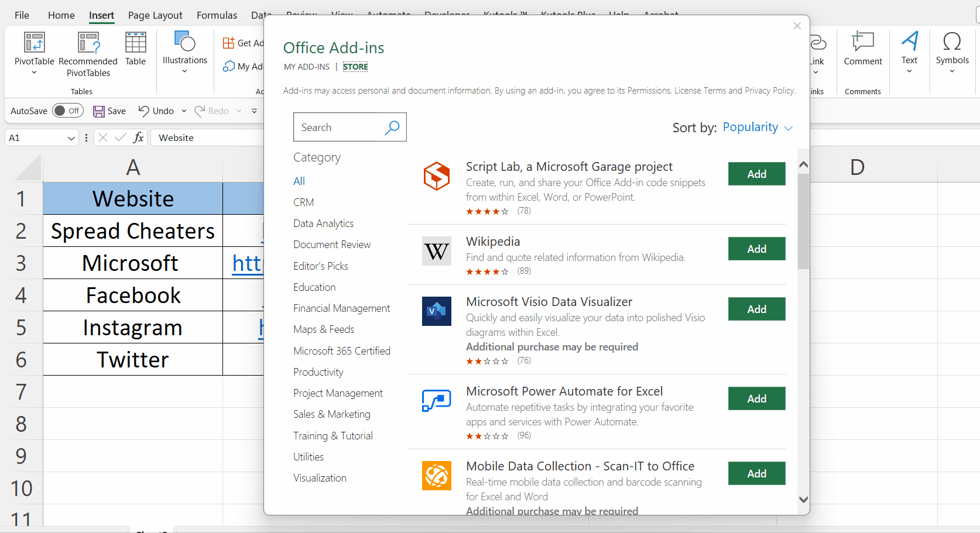Select the Project Management category
Screen dimensions: 980x533
click(338, 393)
